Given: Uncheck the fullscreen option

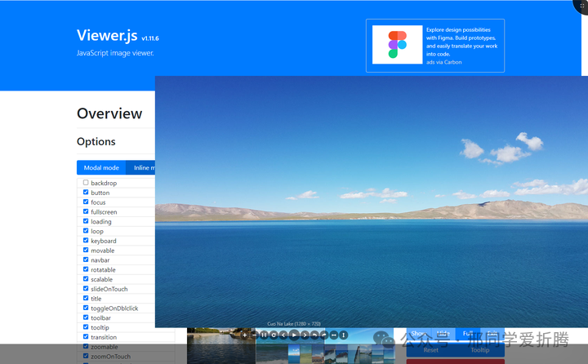Looking at the screenshot, I should tap(86, 212).
